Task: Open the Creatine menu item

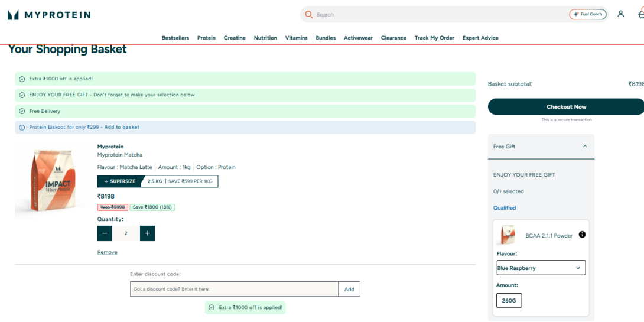Action: pos(235,38)
